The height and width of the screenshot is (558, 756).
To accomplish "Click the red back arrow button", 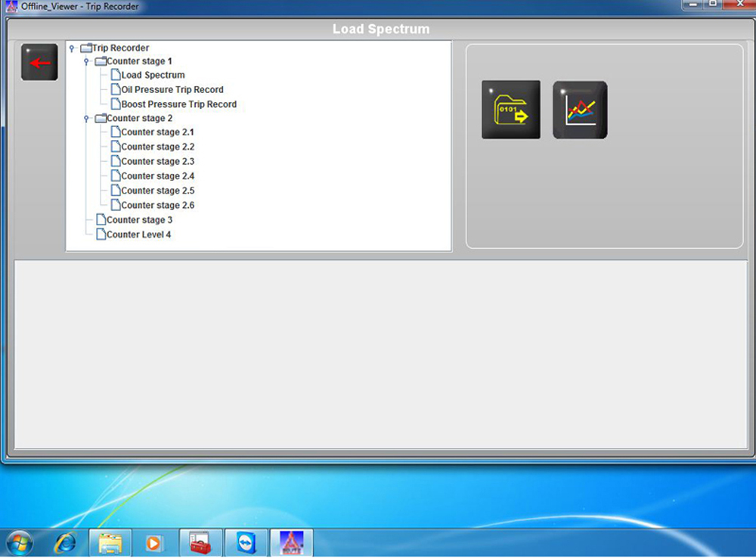I will point(39,62).
